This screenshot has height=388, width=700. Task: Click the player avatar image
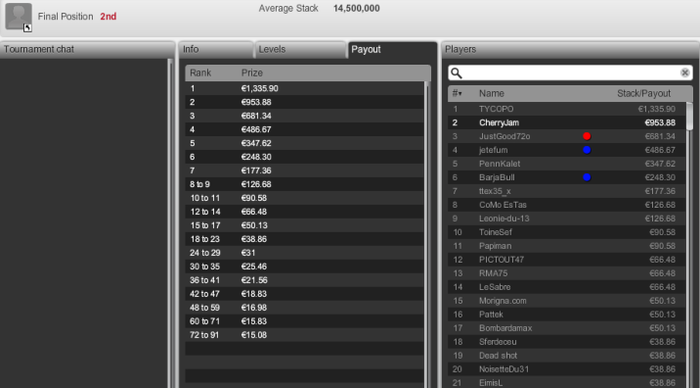[x=18, y=17]
